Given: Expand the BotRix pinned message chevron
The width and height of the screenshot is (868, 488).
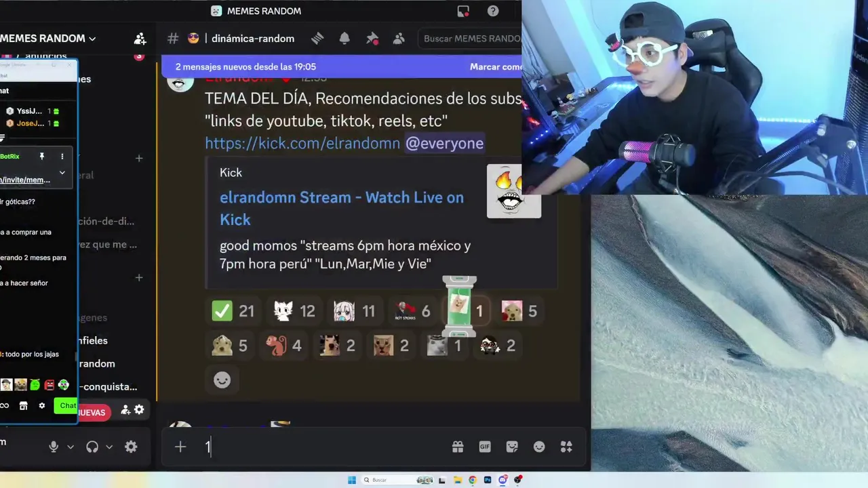Looking at the screenshot, I should pyautogui.click(x=62, y=173).
